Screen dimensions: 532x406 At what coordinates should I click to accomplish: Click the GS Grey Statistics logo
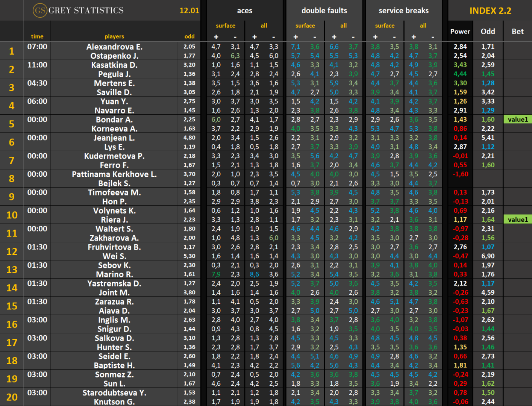click(78, 10)
